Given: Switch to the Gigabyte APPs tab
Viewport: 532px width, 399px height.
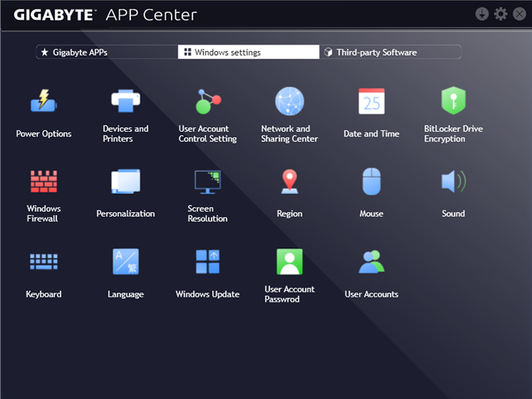Looking at the screenshot, I should tap(107, 53).
